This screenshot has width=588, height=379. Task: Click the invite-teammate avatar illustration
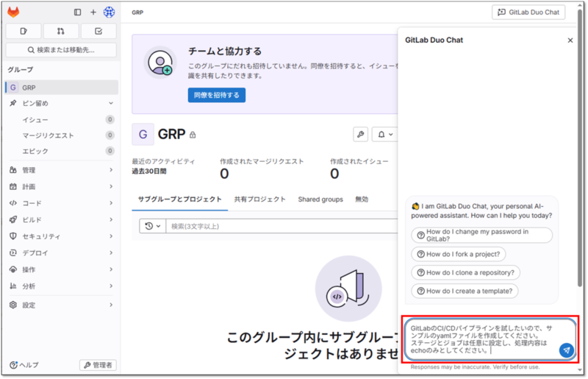click(x=160, y=63)
